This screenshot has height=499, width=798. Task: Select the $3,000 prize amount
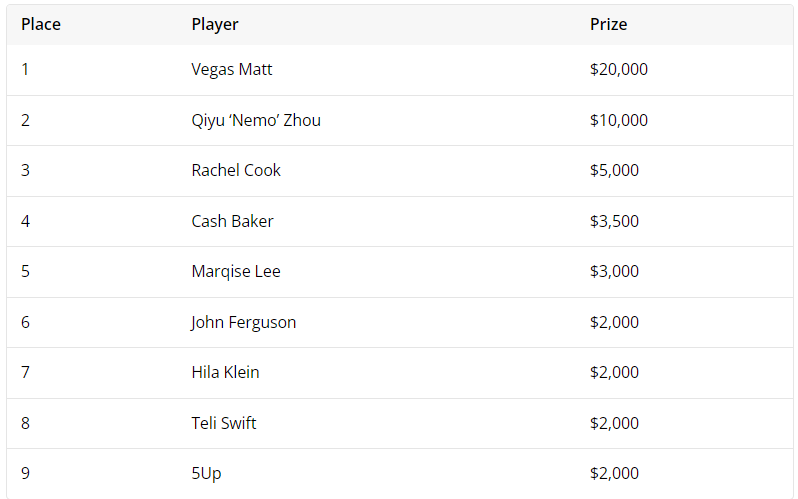point(614,271)
